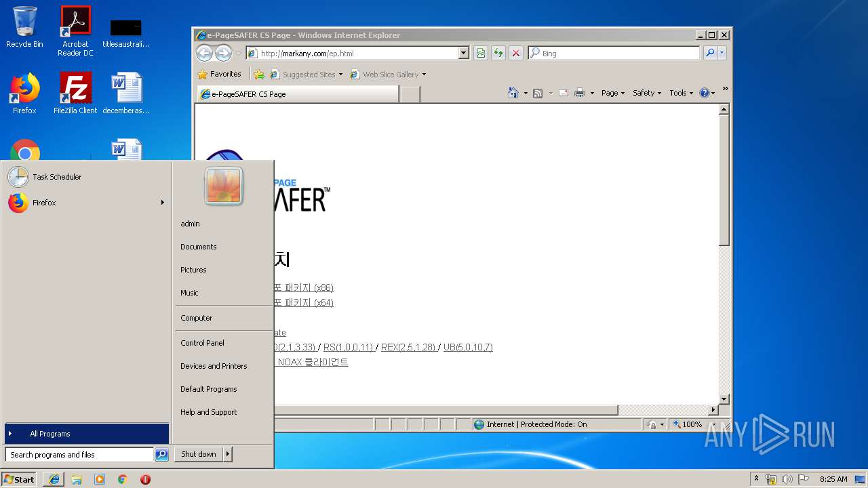Click the Read Mail envelope icon
Viewport: 868px width, 488px height.
[x=564, y=93]
